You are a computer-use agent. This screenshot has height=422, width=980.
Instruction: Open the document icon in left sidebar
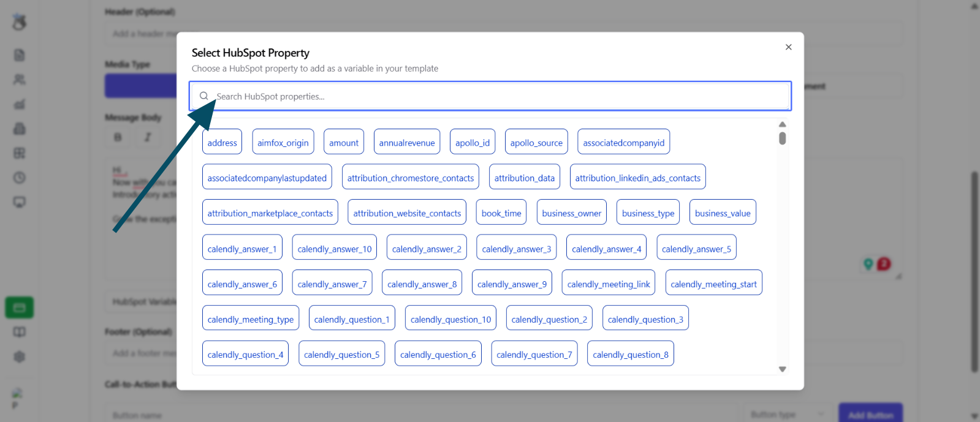tap(20, 55)
